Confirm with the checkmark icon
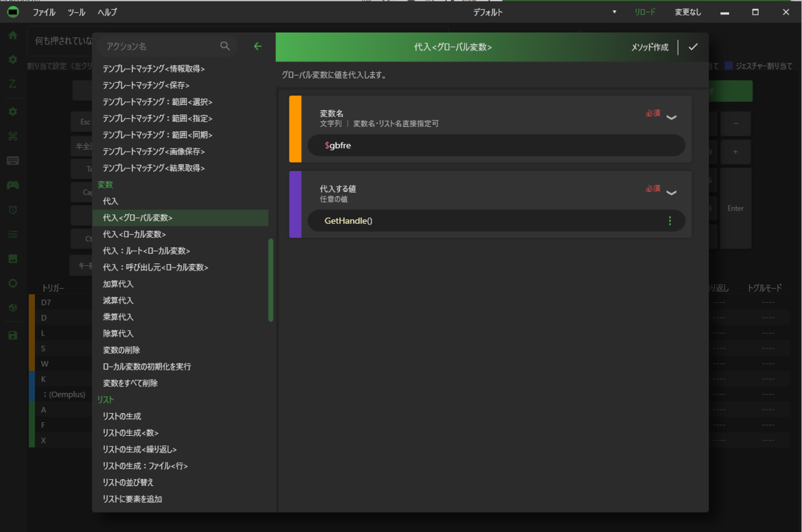Viewport: 802px width, 532px height. click(693, 47)
